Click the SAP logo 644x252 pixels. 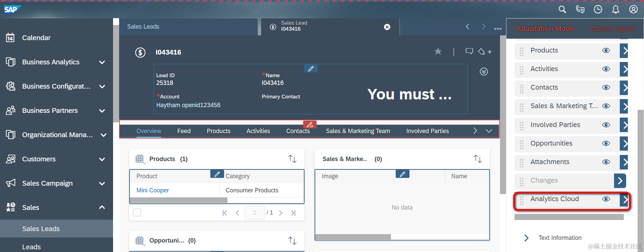pos(12,9)
